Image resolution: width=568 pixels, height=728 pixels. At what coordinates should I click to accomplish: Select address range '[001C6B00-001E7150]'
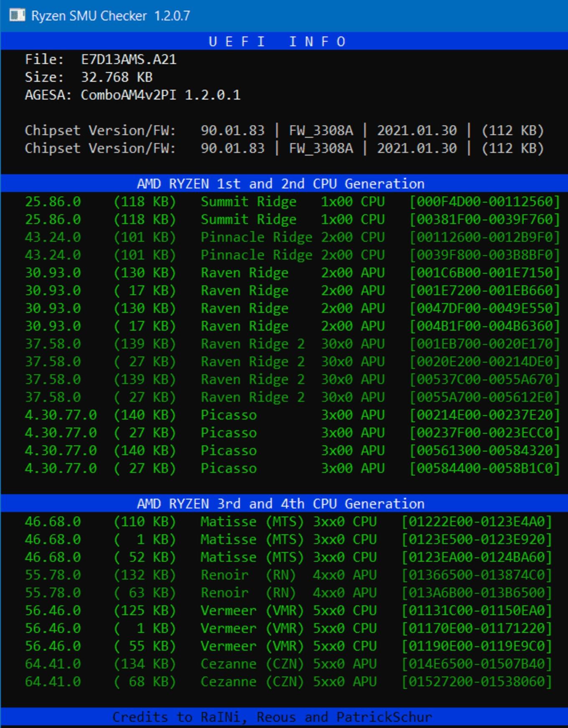point(484,273)
